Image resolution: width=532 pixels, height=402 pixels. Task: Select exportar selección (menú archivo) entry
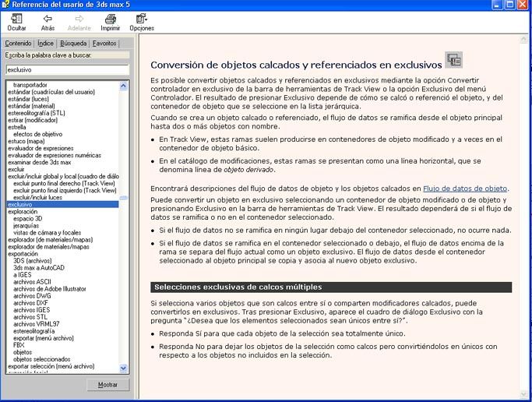pos(51,366)
